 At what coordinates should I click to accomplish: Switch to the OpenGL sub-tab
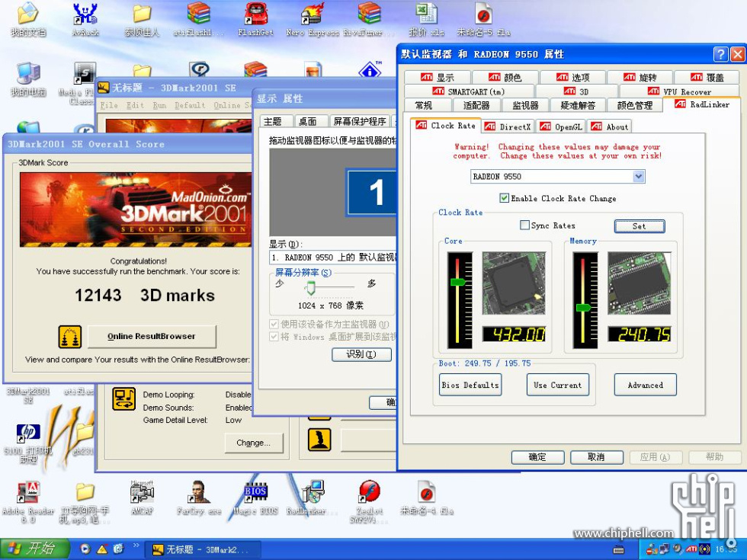coord(561,126)
